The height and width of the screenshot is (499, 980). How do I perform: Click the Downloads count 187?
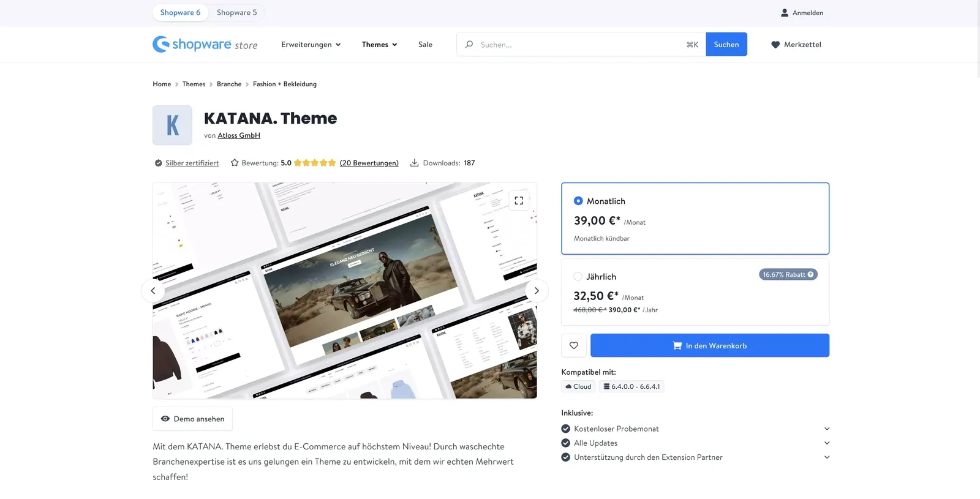[469, 163]
